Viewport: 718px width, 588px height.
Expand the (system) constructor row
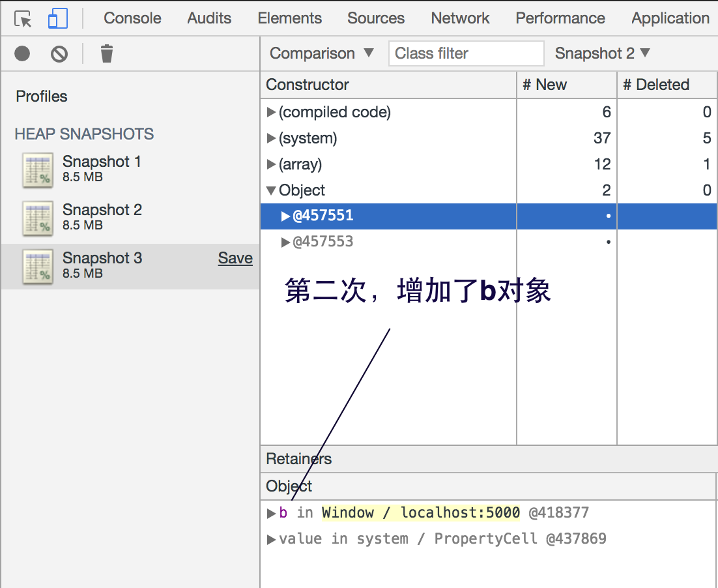tap(271, 138)
